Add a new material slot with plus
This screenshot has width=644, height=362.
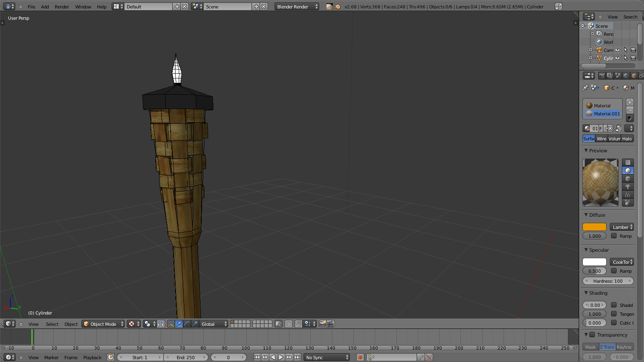click(x=630, y=102)
